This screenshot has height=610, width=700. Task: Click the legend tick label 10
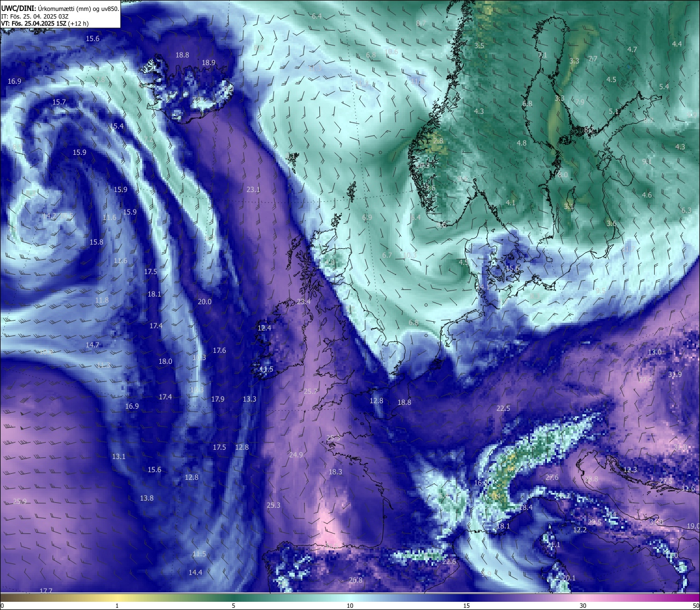point(349,606)
